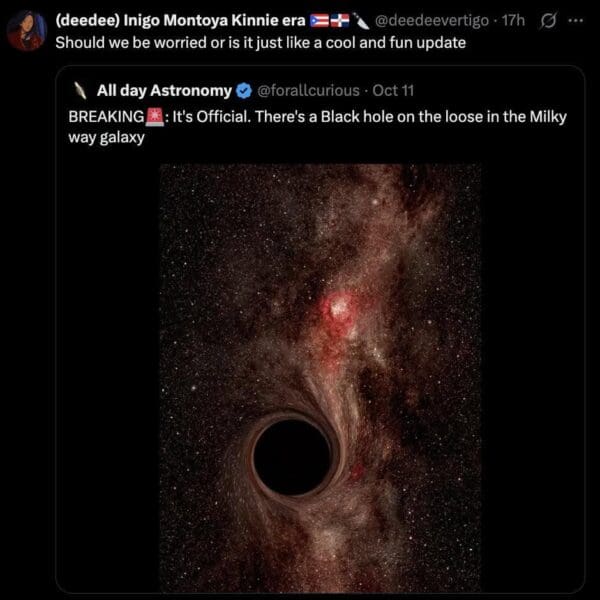Click the Oct 11 quoted post date
The width and height of the screenshot is (600, 600).
(x=393, y=91)
